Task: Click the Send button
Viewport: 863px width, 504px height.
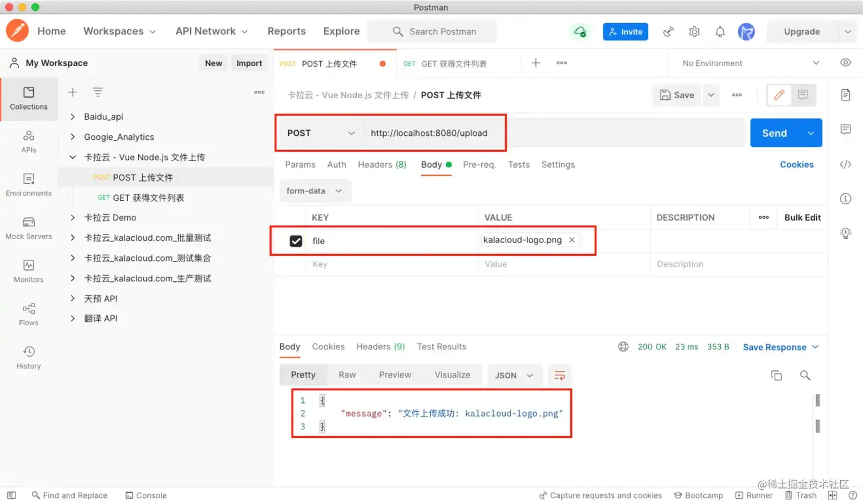Action: pos(775,133)
